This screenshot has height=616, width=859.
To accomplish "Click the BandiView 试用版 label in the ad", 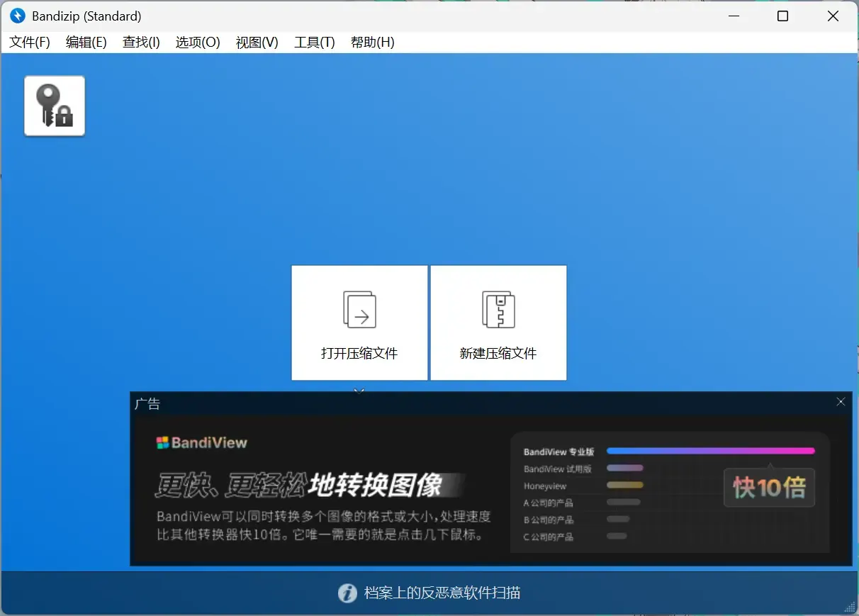I will coord(558,469).
